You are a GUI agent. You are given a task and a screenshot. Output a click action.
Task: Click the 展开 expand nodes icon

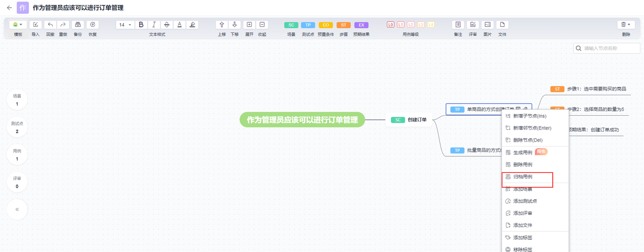pos(249,25)
